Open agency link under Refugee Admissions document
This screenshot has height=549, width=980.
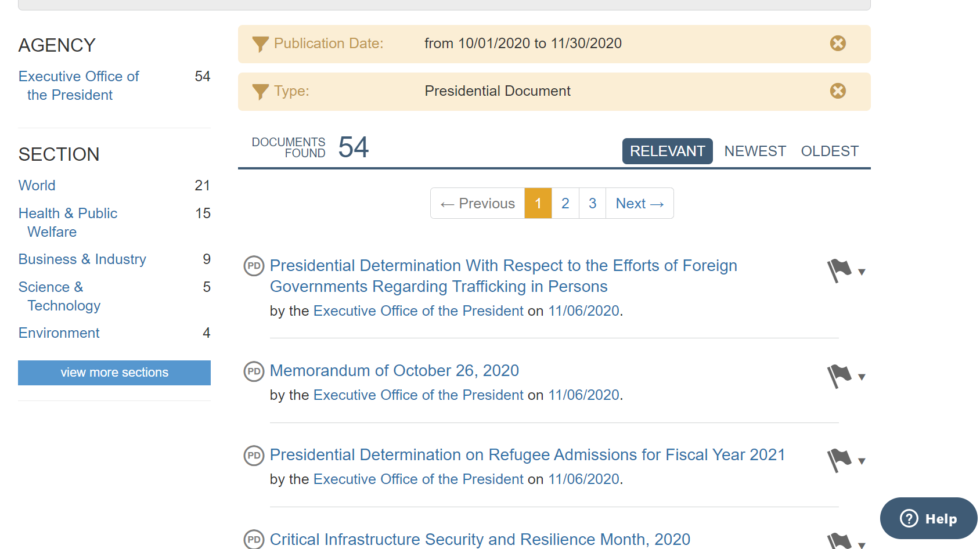[418, 479]
